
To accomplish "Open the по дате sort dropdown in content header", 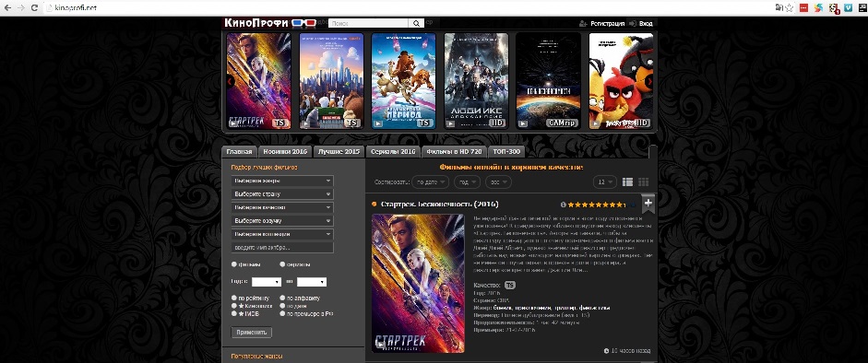I will pyautogui.click(x=430, y=181).
